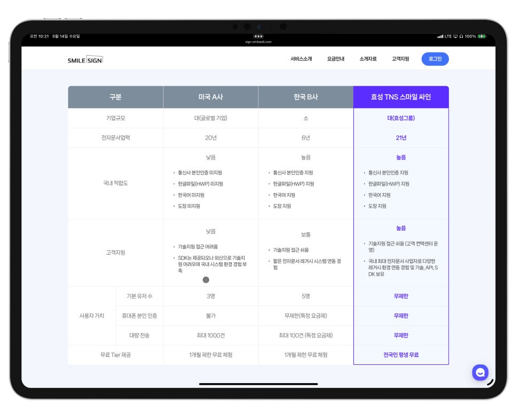Click the 고객지원 row label in table
The image size is (517, 420).
click(116, 253)
